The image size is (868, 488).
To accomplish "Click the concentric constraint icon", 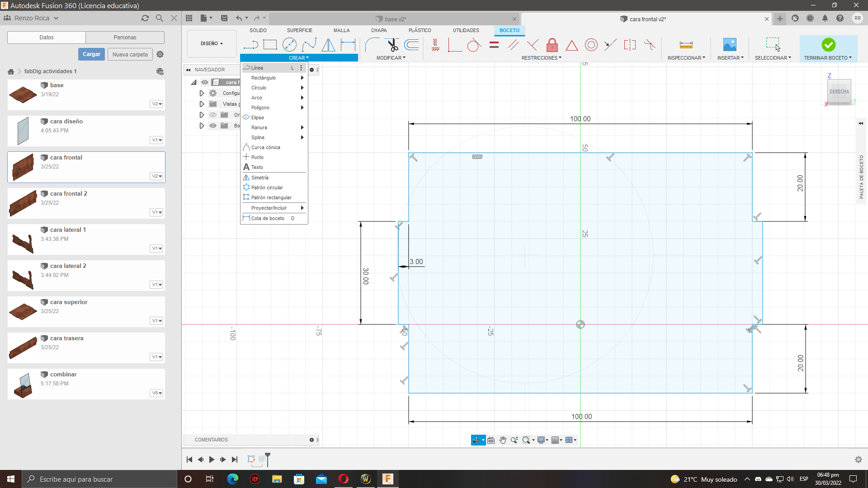I will (x=591, y=45).
